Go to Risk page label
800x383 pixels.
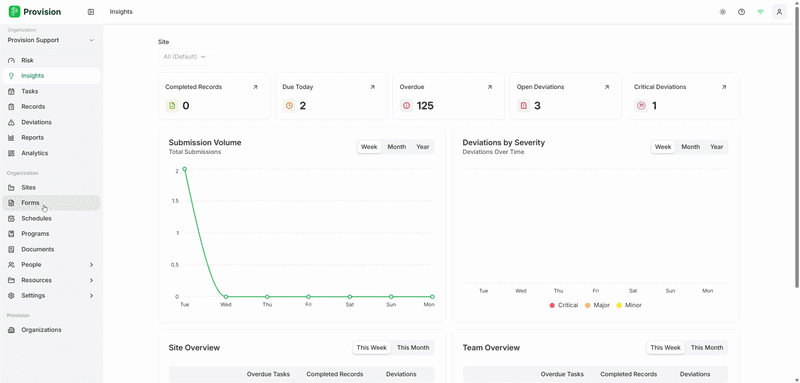coord(27,61)
